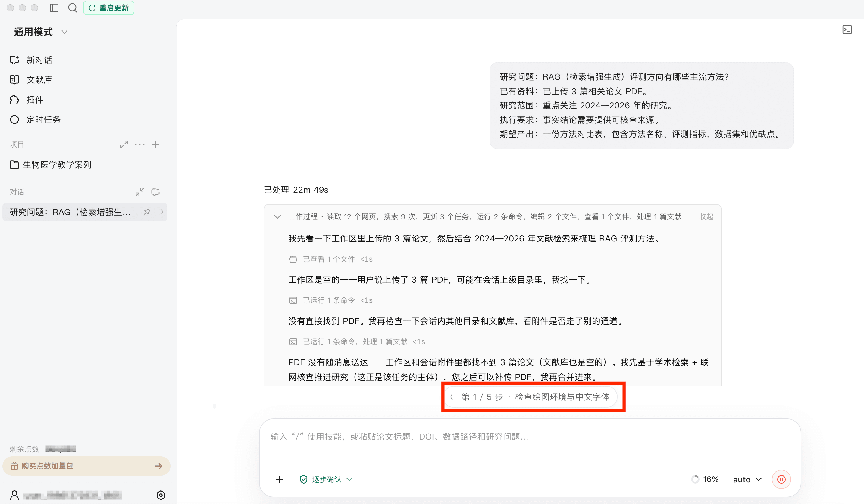Click the 16% context usage indicator

point(705,479)
